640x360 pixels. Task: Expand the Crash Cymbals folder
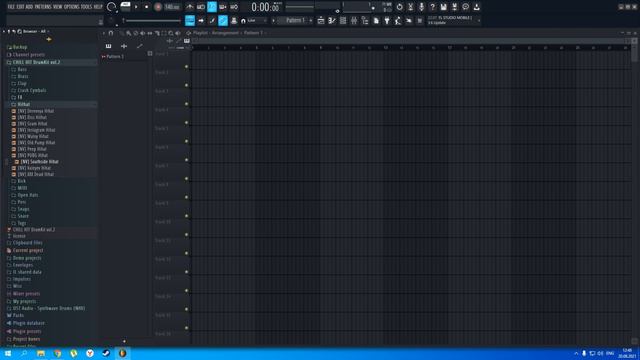pos(31,90)
